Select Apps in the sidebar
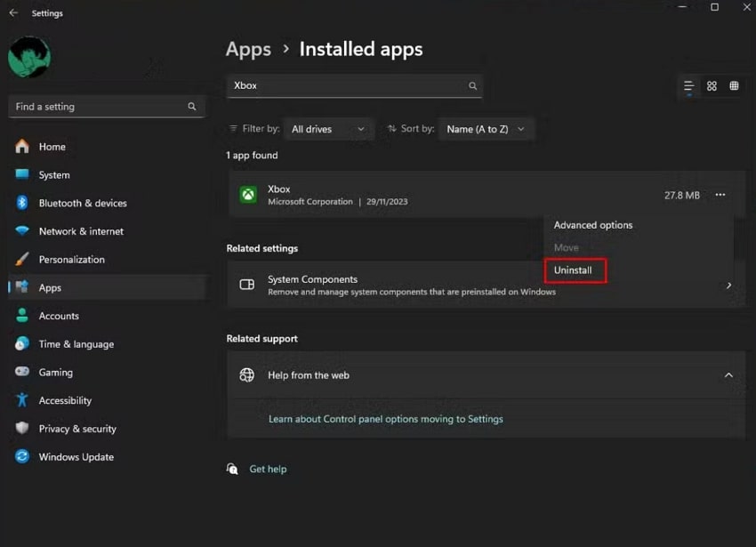Image resolution: width=756 pixels, height=547 pixels. tap(108, 288)
